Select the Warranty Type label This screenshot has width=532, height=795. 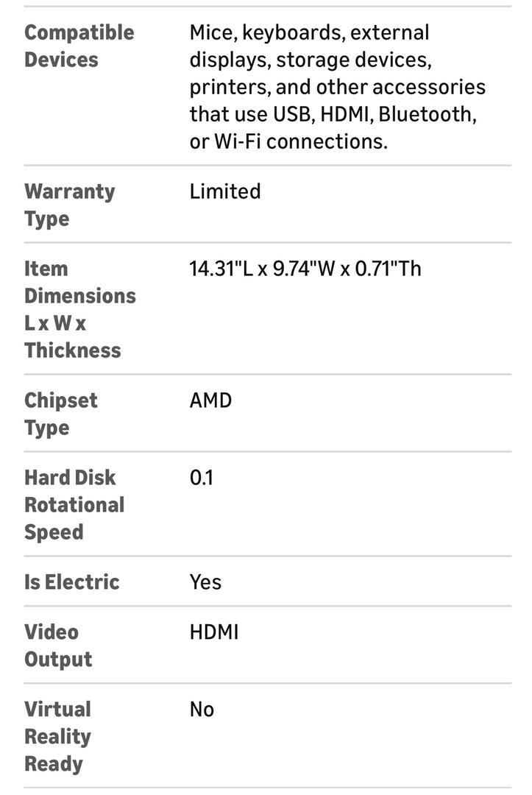[69, 205]
